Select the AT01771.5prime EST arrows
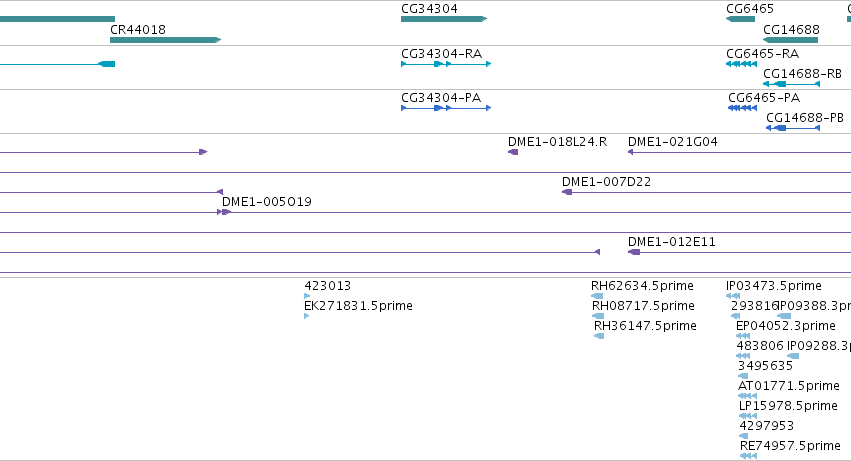Image resolution: width=851 pixels, height=461 pixels. coord(748,396)
